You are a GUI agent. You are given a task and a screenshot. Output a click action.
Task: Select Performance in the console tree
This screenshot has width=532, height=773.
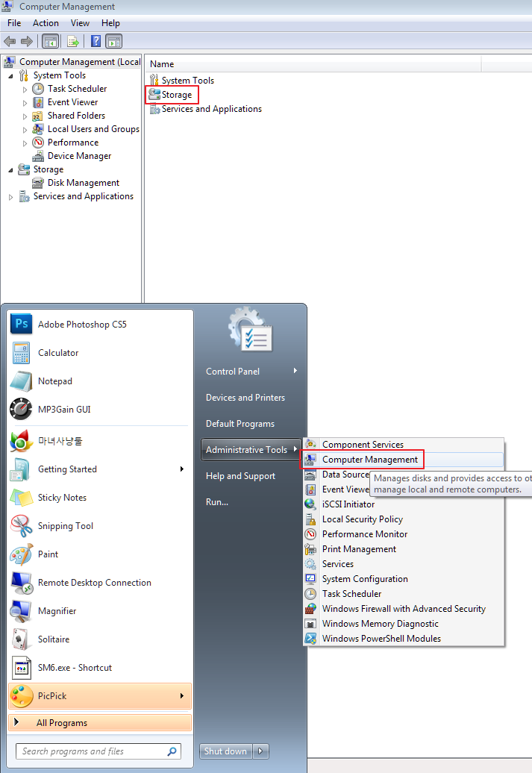point(73,143)
